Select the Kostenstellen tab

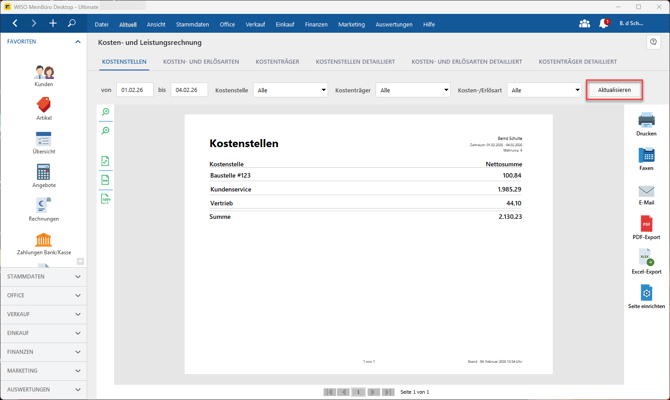[x=124, y=62]
